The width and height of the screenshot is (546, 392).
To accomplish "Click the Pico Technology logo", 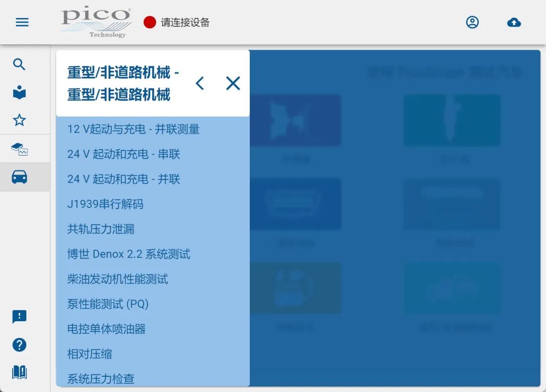I will point(96,22).
